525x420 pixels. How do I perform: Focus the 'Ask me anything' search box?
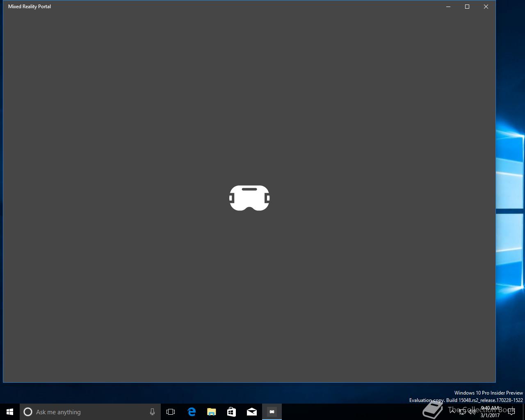tap(90, 412)
